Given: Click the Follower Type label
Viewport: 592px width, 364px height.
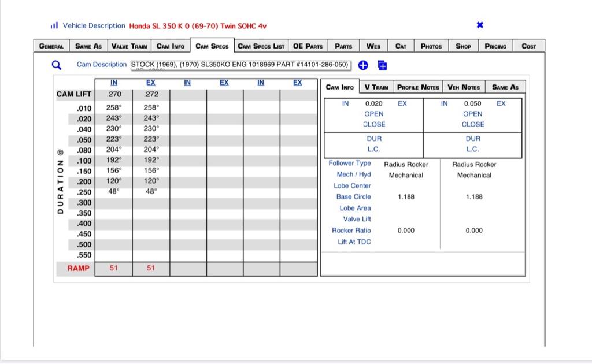Looking at the screenshot, I should click(x=350, y=164).
